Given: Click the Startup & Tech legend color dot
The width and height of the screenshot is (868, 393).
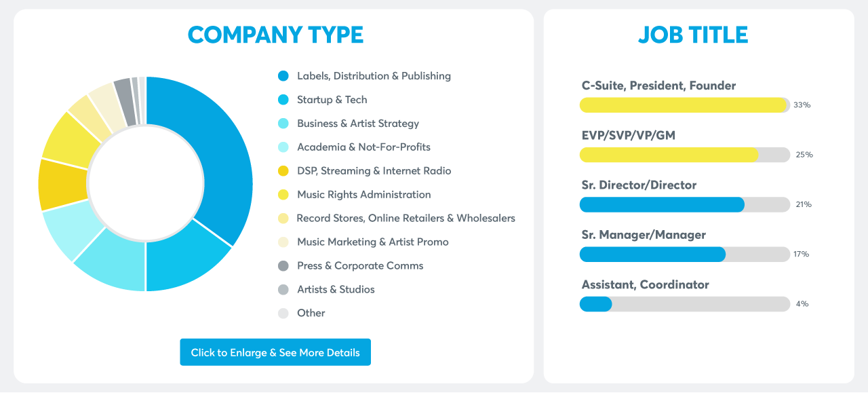Looking at the screenshot, I should [283, 100].
